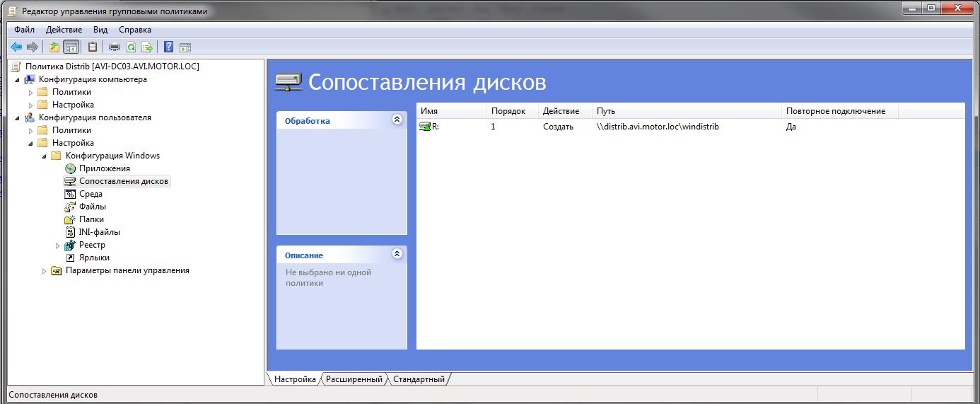Click the Конфигурация компьютера computer icon
Image resolution: width=980 pixels, height=404 pixels.
click(x=30, y=79)
